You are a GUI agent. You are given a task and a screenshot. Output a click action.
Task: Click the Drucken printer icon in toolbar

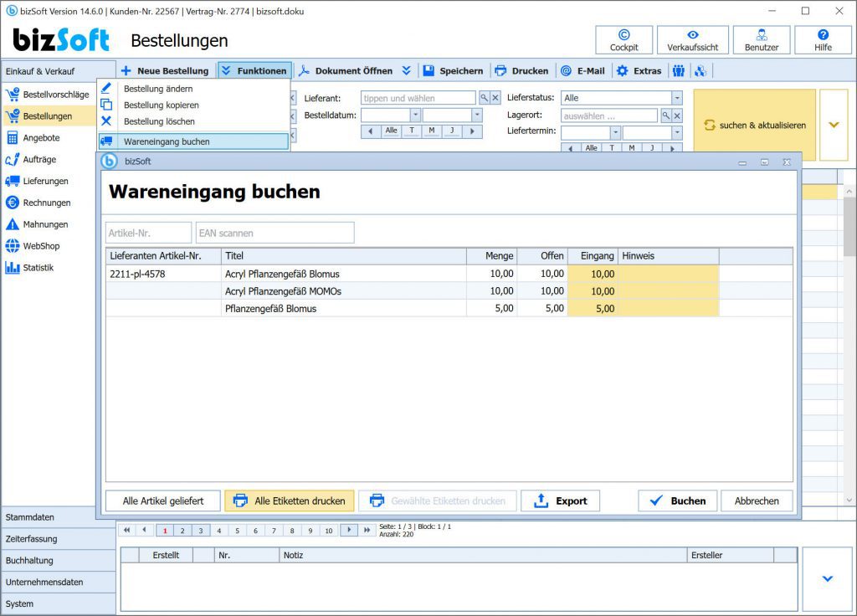tap(500, 70)
